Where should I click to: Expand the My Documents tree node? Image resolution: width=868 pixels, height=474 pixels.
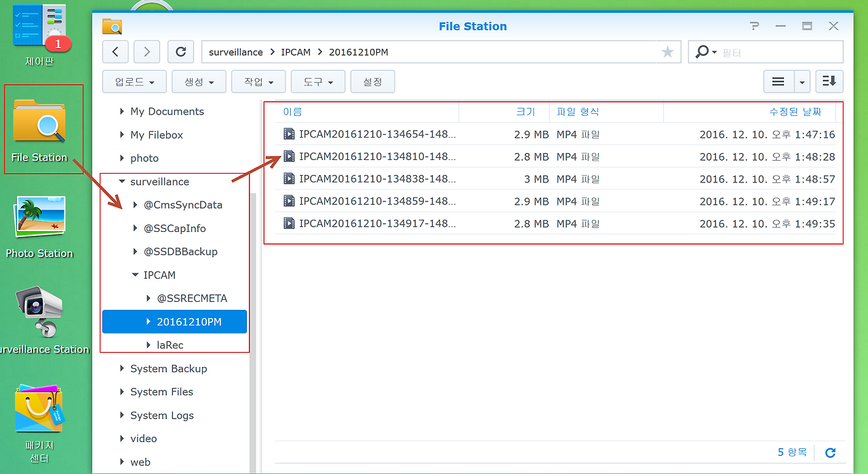pos(122,111)
